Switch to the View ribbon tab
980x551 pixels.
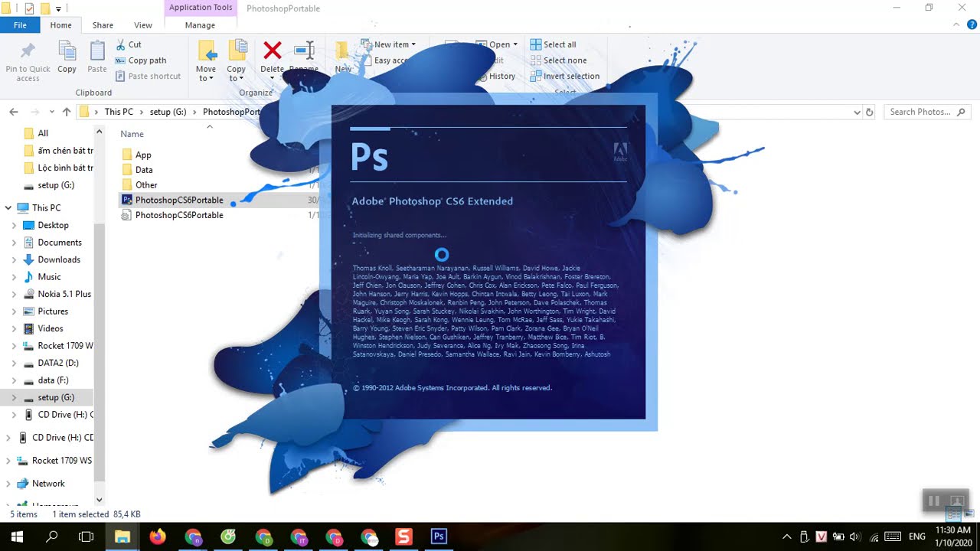pyautogui.click(x=142, y=24)
